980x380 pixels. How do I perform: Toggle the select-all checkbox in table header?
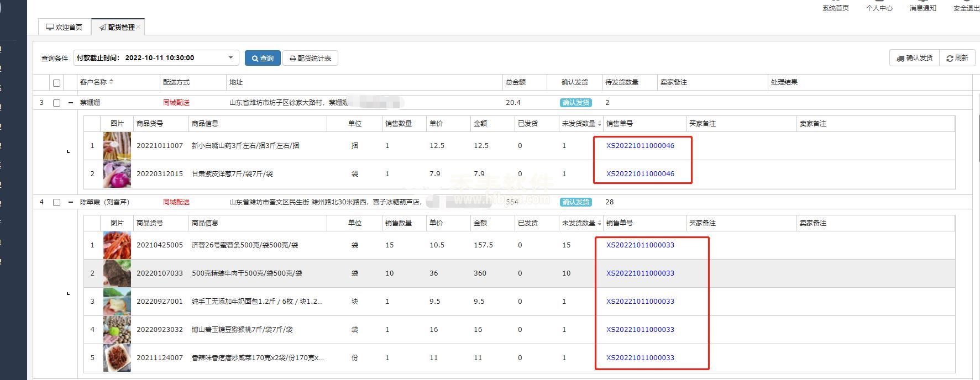point(56,83)
